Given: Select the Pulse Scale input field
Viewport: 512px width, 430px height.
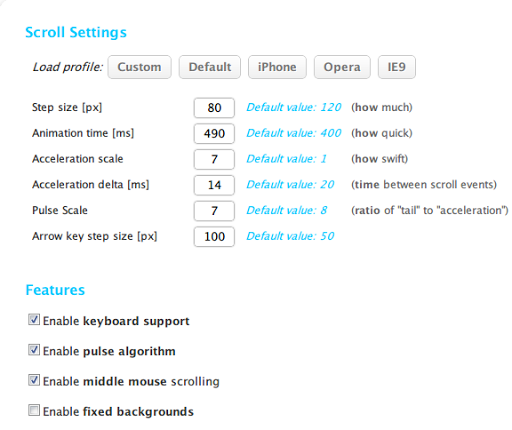Looking at the screenshot, I should (214, 211).
